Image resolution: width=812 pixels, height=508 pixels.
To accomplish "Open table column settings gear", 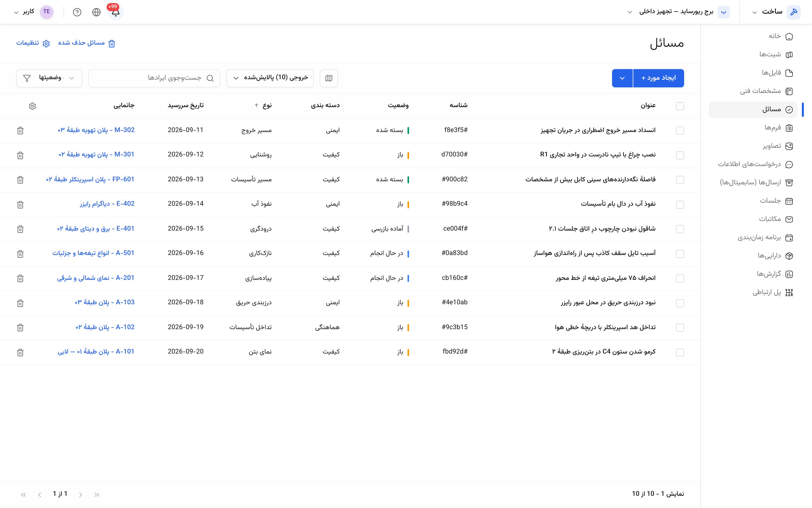I will tap(32, 106).
